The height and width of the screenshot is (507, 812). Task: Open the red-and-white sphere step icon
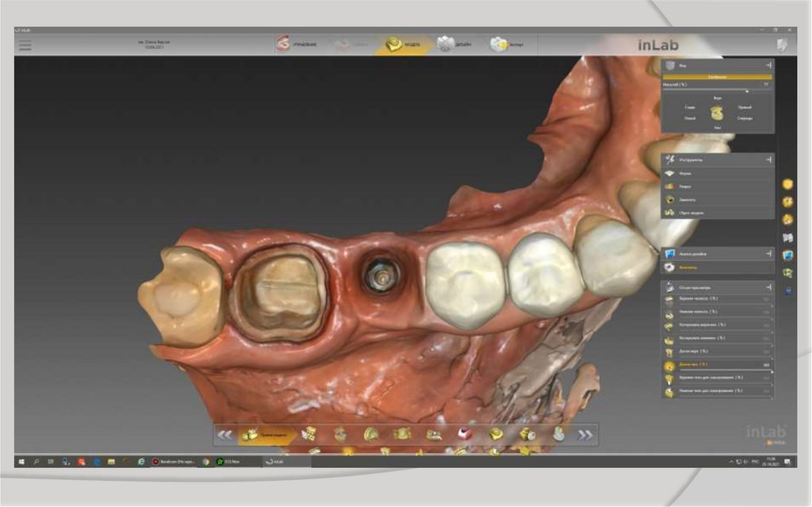[x=464, y=433]
